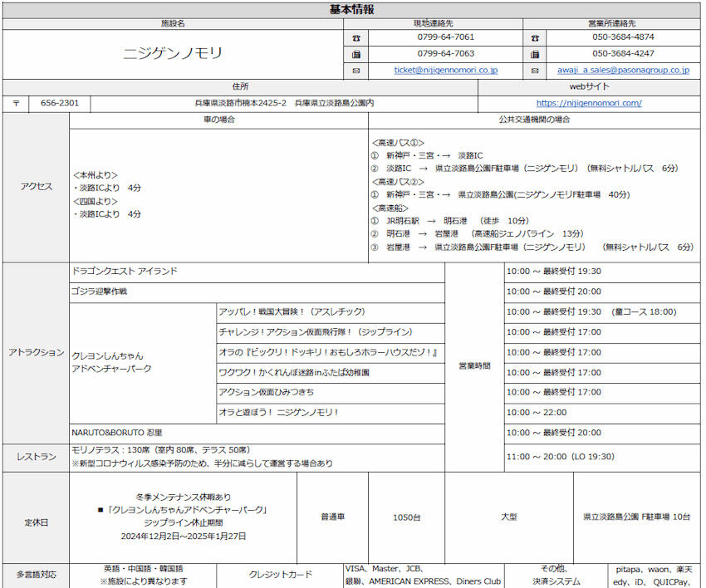Select the クレジットカード label cell
This screenshot has height=588, width=706.
click(280, 576)
